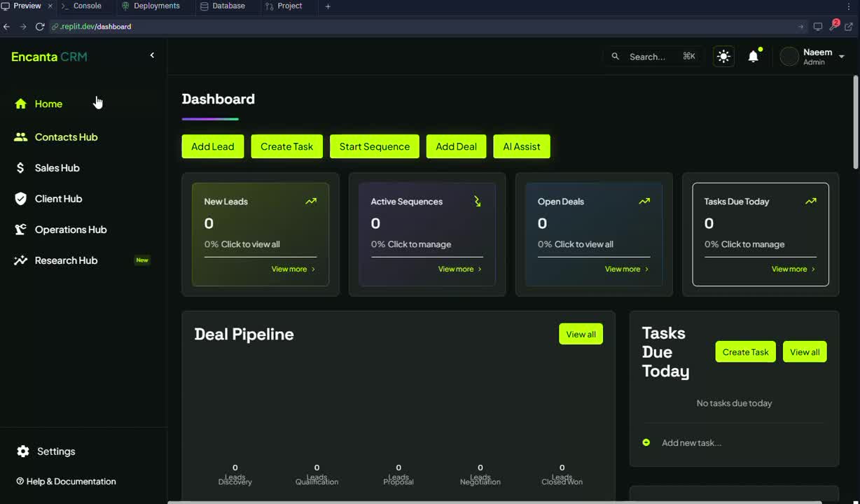View more on New Leads card

coord(293,269)
